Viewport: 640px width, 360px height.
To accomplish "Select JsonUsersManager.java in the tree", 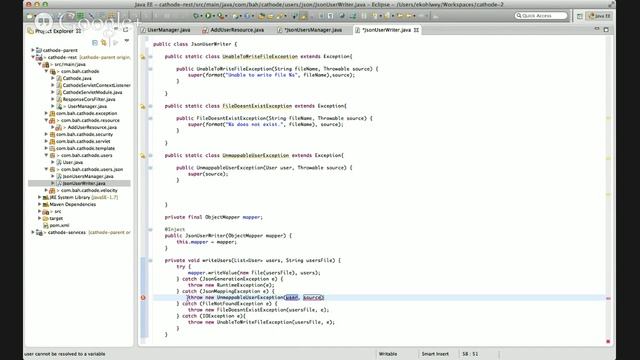I will coord(88,176).
